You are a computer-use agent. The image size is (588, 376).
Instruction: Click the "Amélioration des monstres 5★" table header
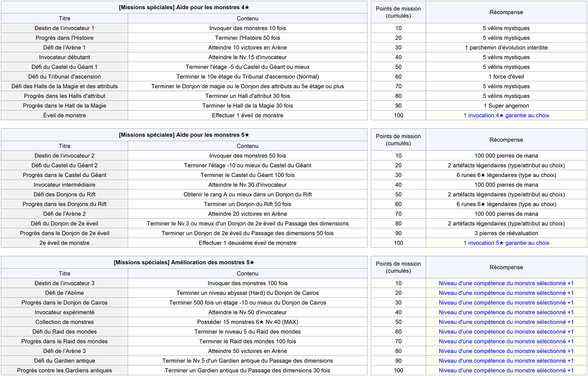(x=184, y=263)
